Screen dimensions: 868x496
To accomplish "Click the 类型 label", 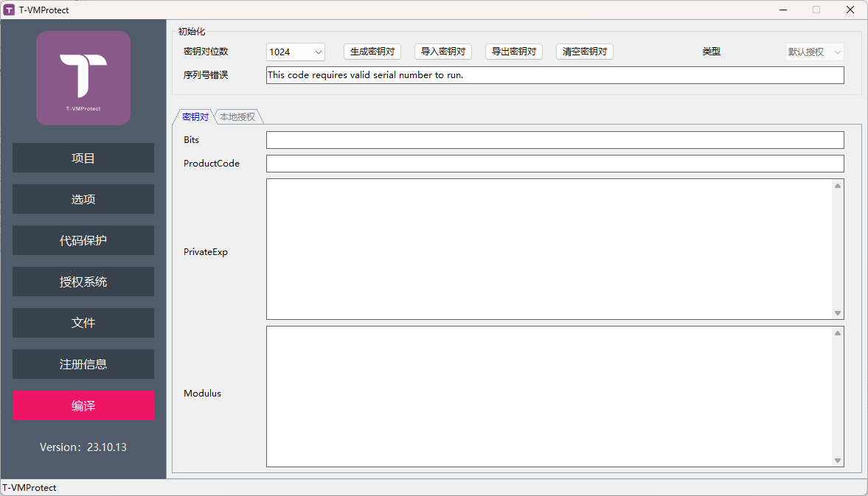I will [x=712, y=52].
